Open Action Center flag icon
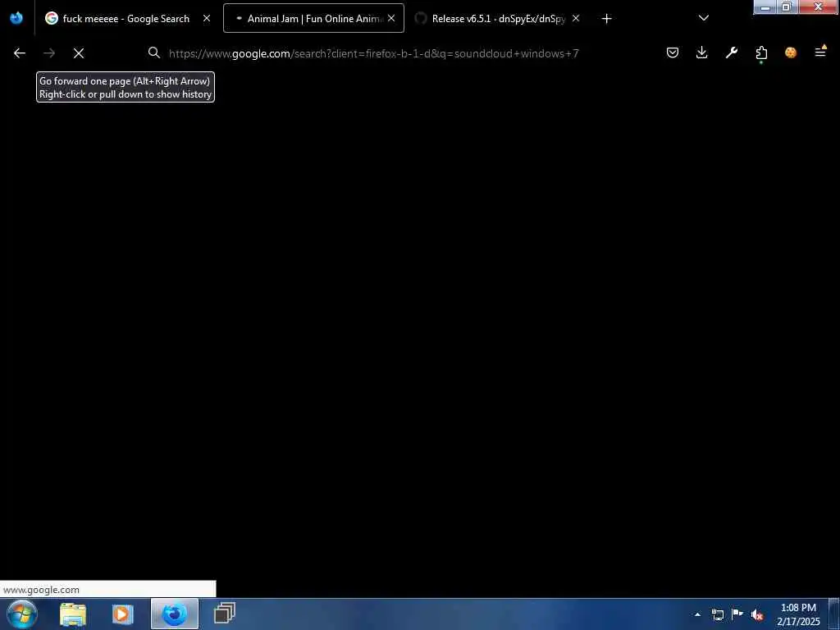840x630 pixels. (x=737, y=614)
